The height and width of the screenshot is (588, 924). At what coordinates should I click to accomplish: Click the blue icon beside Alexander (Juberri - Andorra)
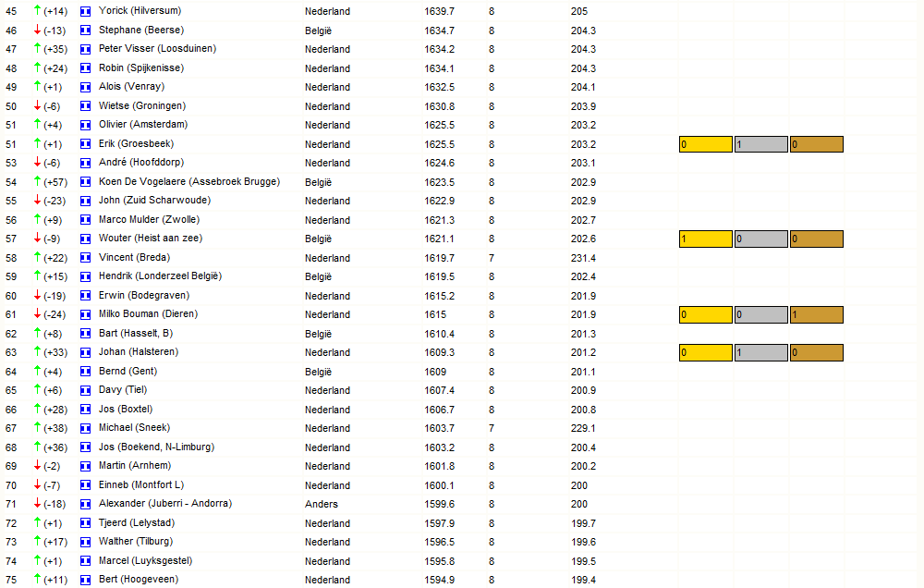point(85,504)
